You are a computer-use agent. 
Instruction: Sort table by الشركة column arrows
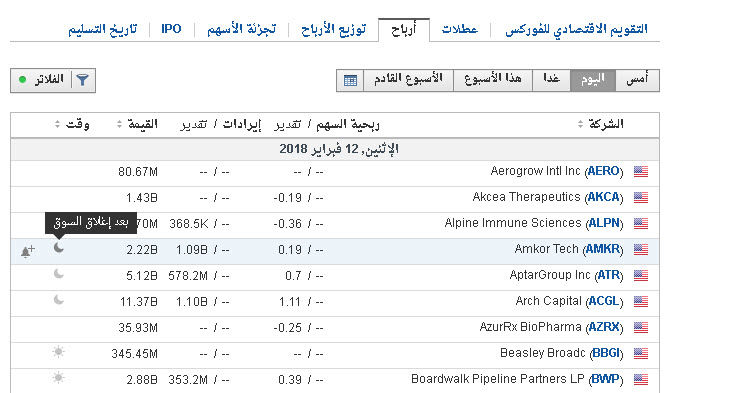click(x=580, y=125)
